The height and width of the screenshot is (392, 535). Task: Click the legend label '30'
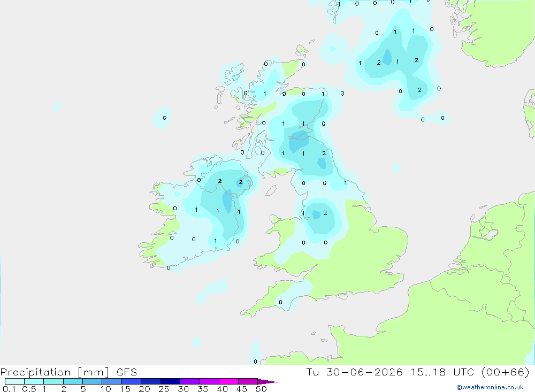pyautogui.click(x=183, y=389)
